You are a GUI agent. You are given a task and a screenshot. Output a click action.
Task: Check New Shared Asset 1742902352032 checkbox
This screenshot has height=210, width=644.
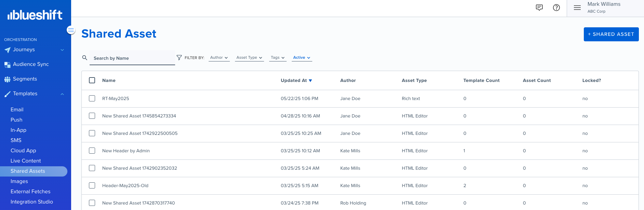92,168
